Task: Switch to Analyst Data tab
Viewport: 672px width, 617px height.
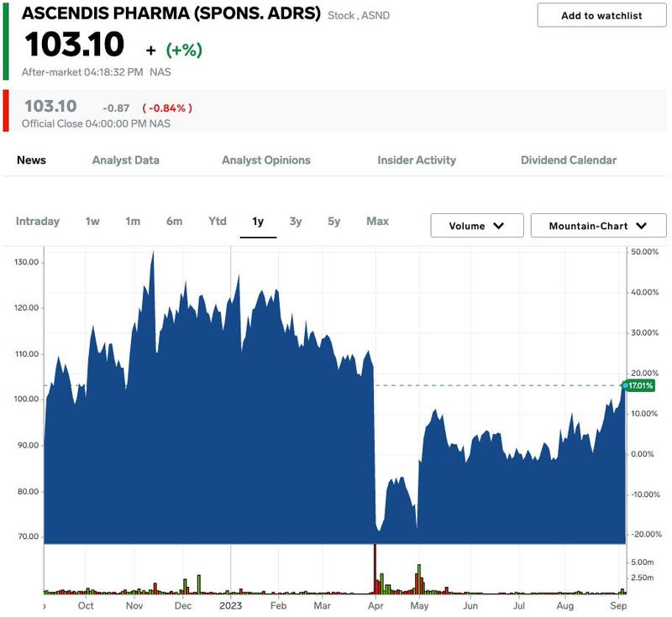Action: pyautogui.click(x=125, y=160)
